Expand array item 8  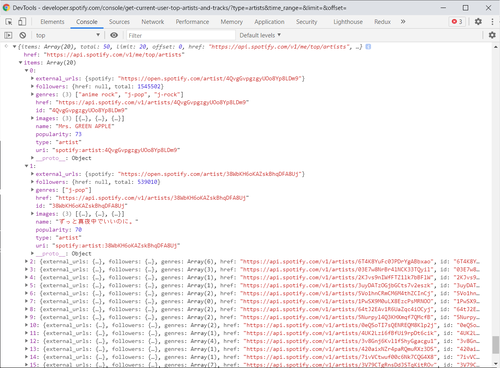pos(26,309)
